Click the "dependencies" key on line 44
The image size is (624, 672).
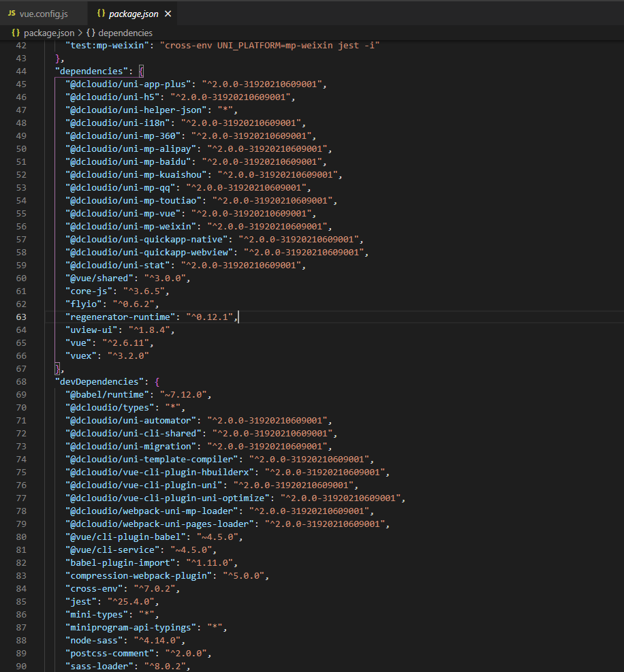(x=91, y=71)
